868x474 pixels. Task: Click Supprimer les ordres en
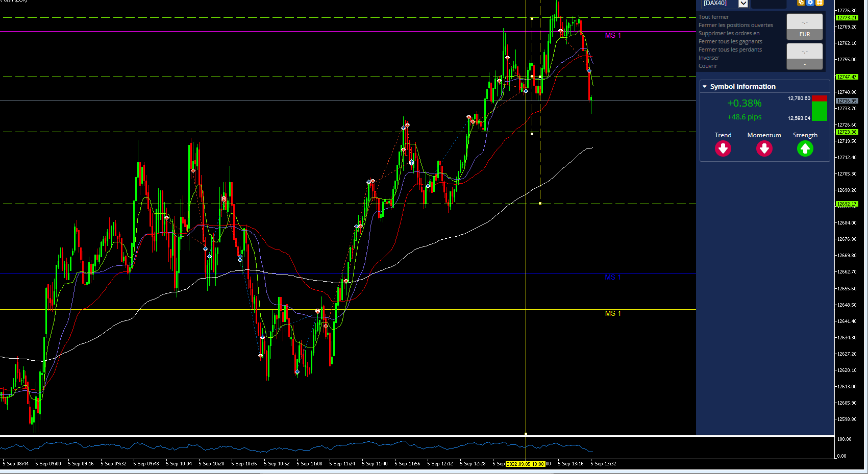729,33
